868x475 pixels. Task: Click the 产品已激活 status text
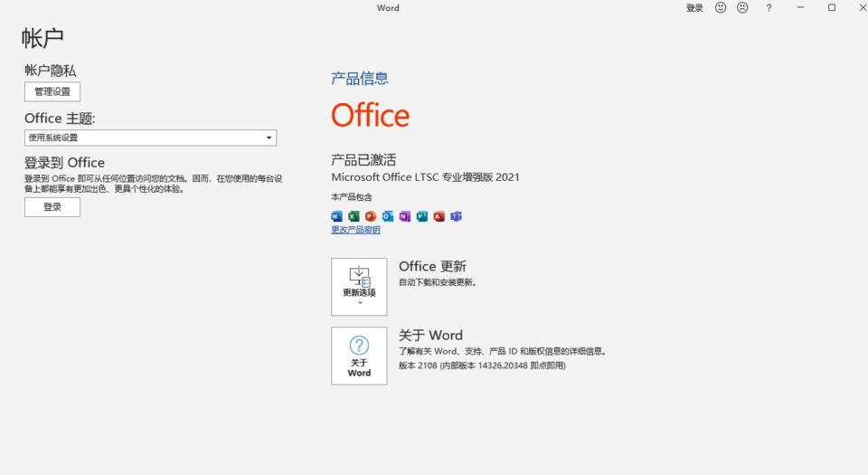(363, 160)
